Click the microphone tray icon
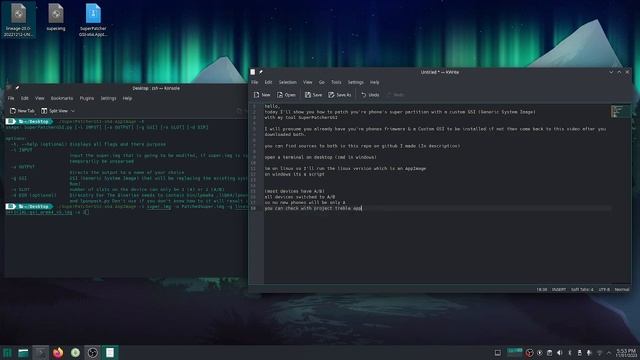Viewport: 640px width, 360px height. [589, 353]
